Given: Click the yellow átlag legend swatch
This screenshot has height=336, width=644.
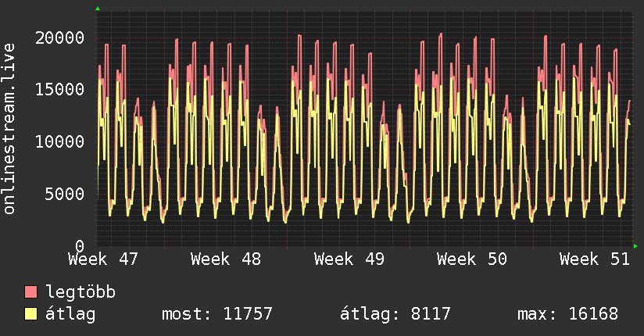Looking at the screenshot, I should click(x=31, y=314).
